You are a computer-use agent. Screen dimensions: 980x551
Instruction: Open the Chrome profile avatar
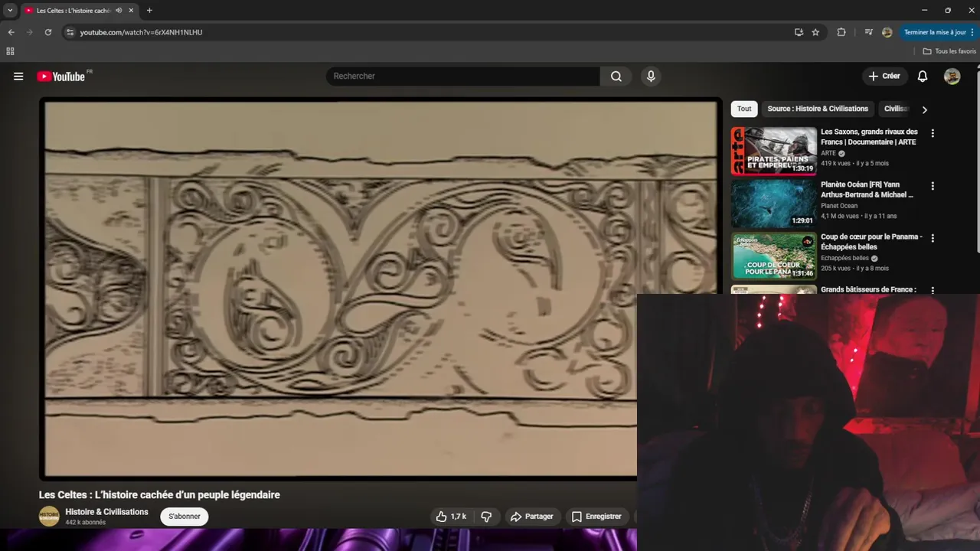coord(887,32)
